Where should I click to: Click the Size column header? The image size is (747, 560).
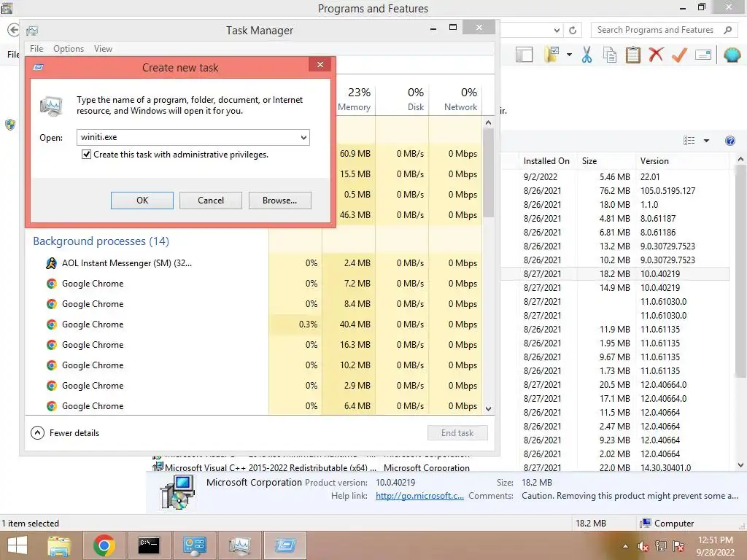tap(605, 161)
